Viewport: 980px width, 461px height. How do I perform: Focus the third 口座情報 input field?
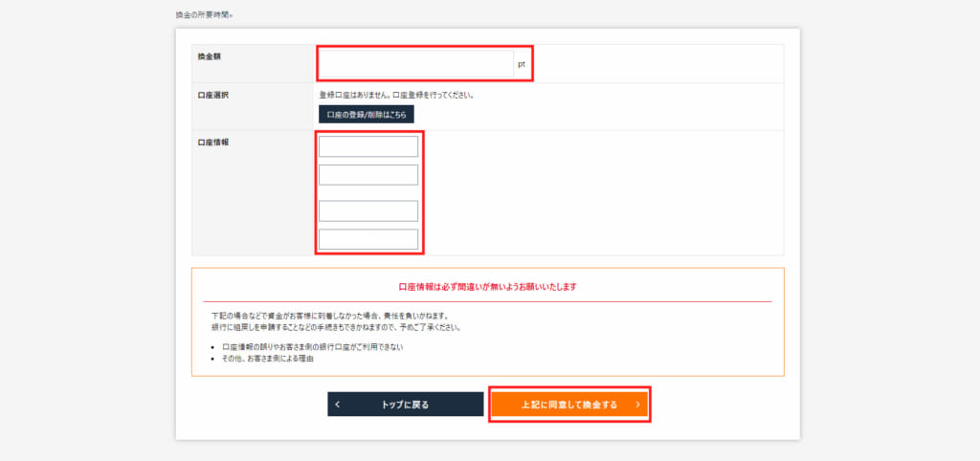point(368,211)
